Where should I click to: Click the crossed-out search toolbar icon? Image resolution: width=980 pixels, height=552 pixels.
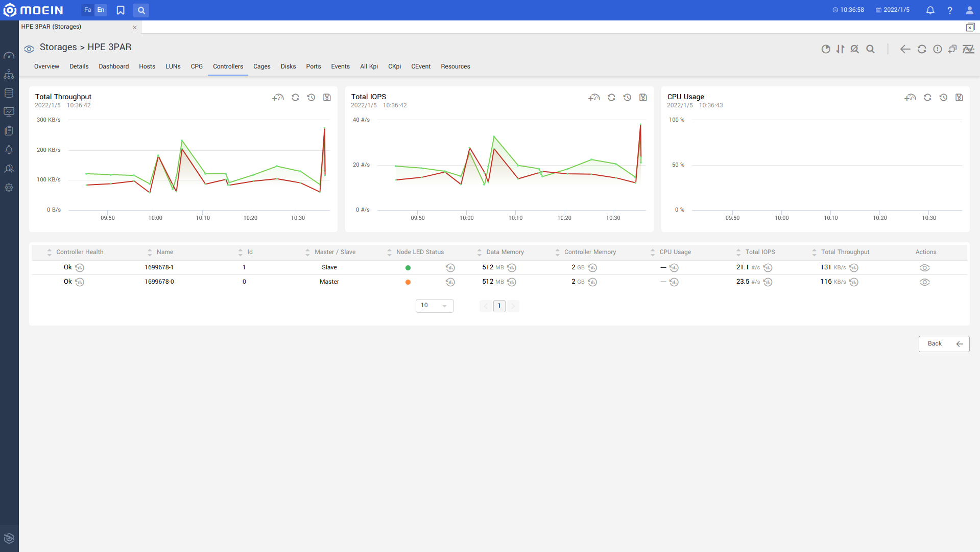854,49
